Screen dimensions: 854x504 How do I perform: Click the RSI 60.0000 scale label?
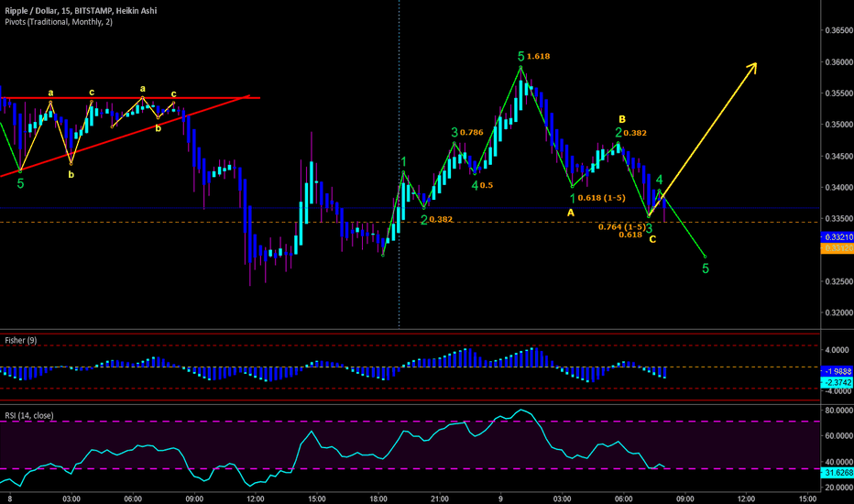click(x=838, y=436)
